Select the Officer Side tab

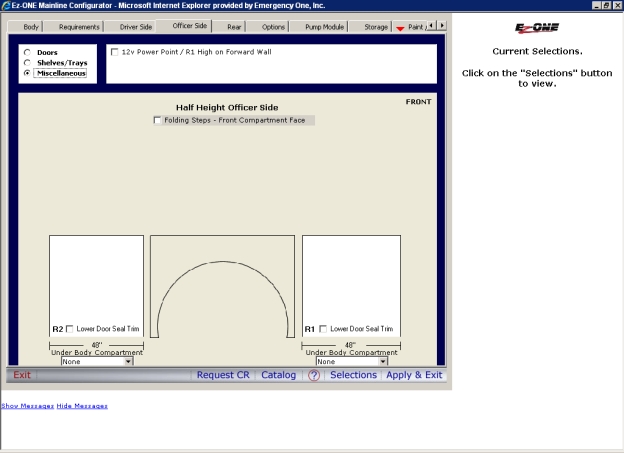[189, 26]
